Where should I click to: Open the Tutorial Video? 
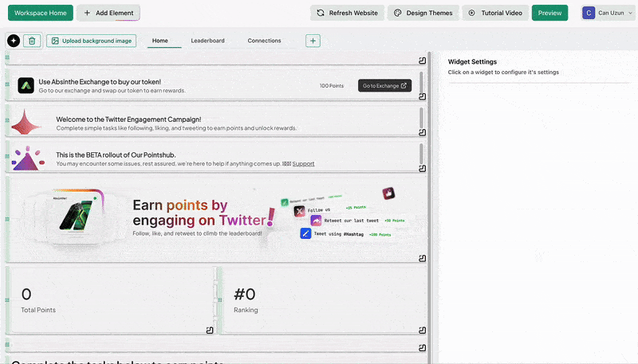point(495,13)
